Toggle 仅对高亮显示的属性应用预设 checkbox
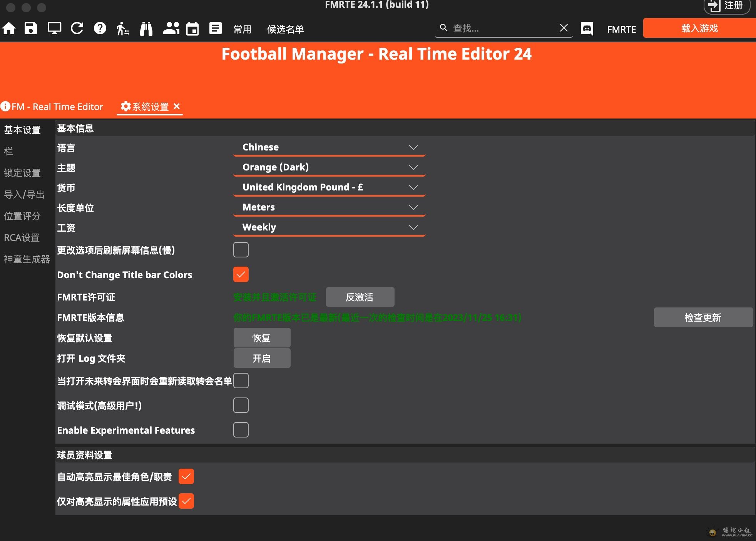756x541 pixels. [x=186, y=501]
